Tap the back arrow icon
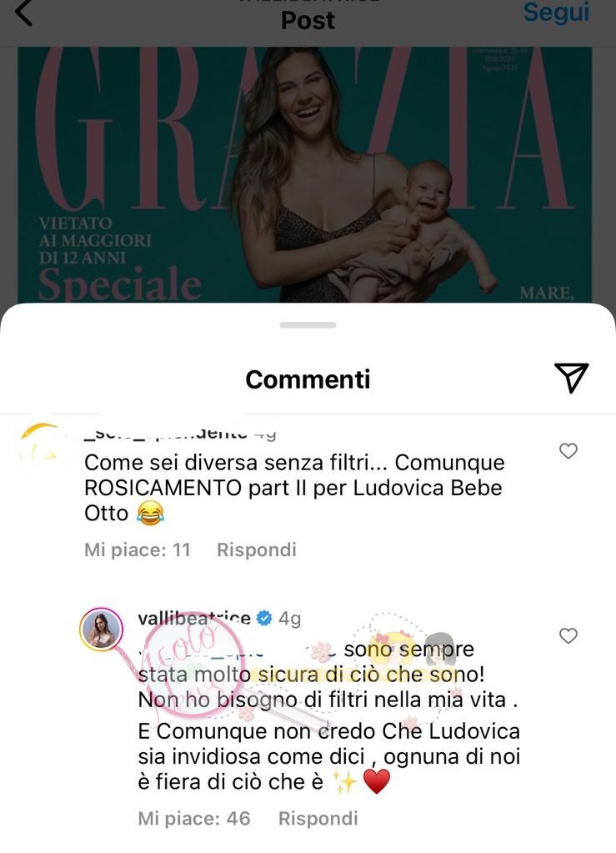This screenshot has height=853, width=616. point(24,12)
